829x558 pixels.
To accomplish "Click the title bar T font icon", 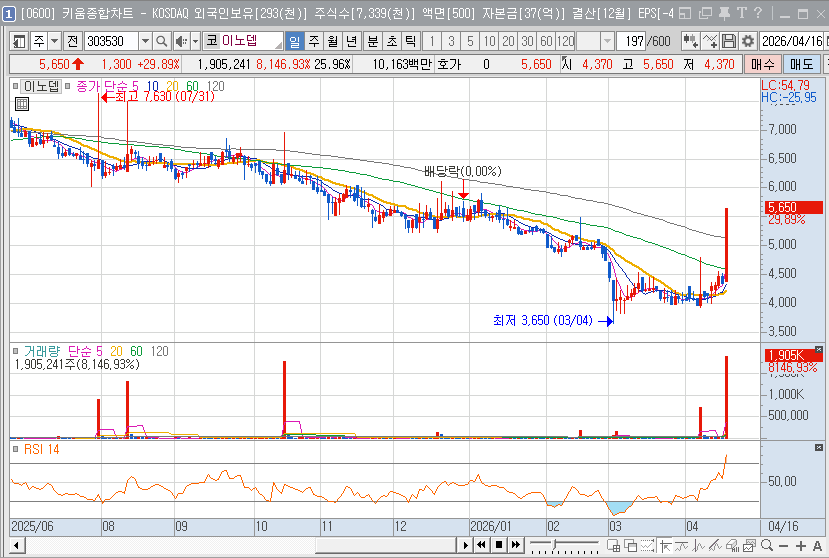I will 742,13.
